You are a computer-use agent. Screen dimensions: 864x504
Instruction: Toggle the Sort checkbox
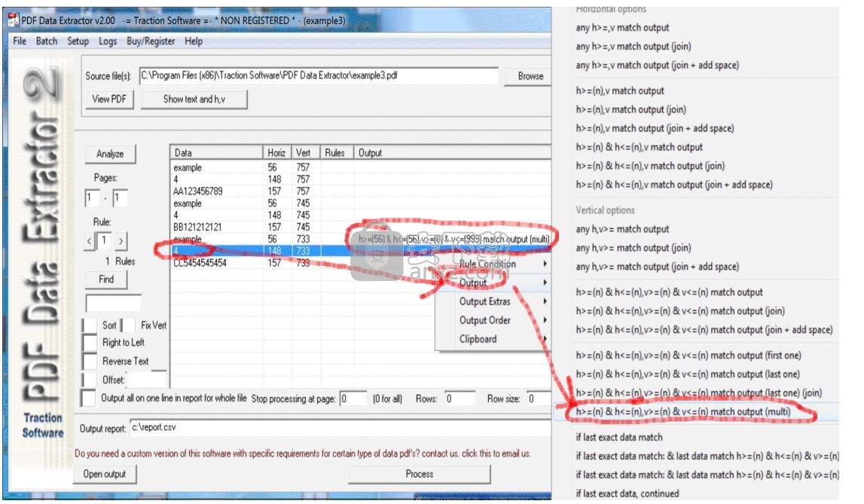coord(90,325)
